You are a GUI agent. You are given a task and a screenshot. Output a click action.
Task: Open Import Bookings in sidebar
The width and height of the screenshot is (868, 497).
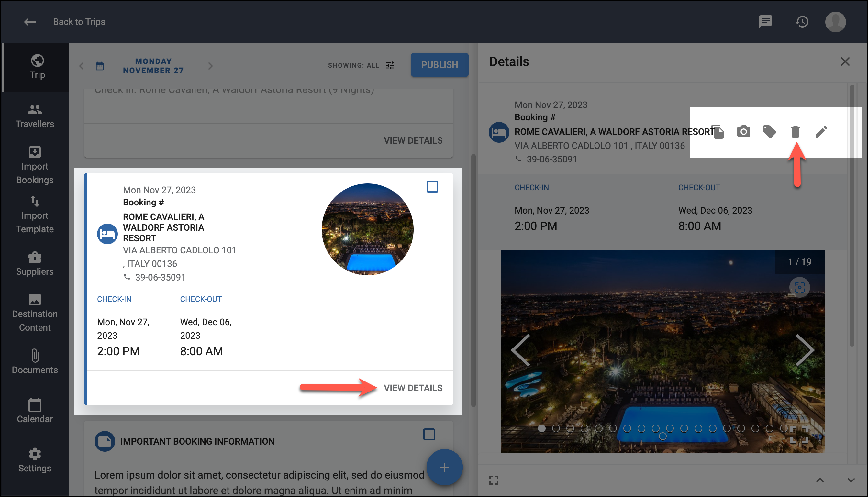click(35, 166)
